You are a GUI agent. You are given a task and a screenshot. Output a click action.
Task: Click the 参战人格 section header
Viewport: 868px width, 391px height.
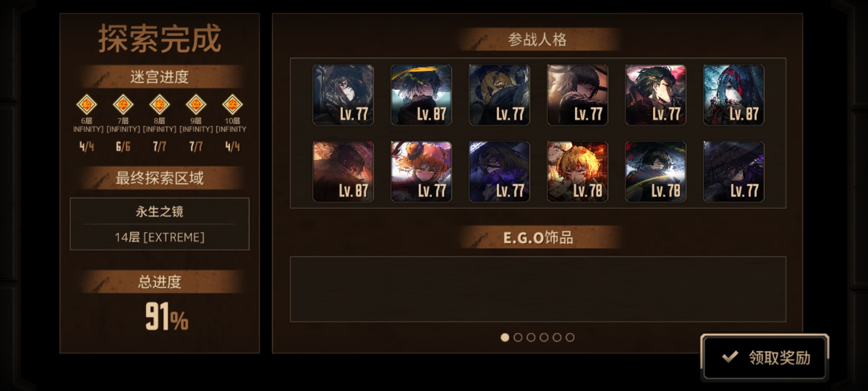pos(538,40)
